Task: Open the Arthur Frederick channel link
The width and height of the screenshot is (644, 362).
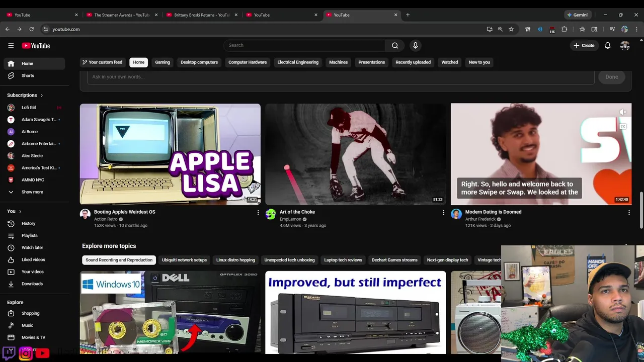Action: tap(480, 219)
